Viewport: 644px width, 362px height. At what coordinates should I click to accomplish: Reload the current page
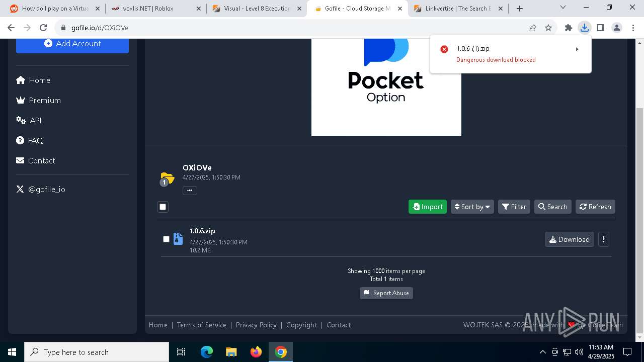(43, 28)
